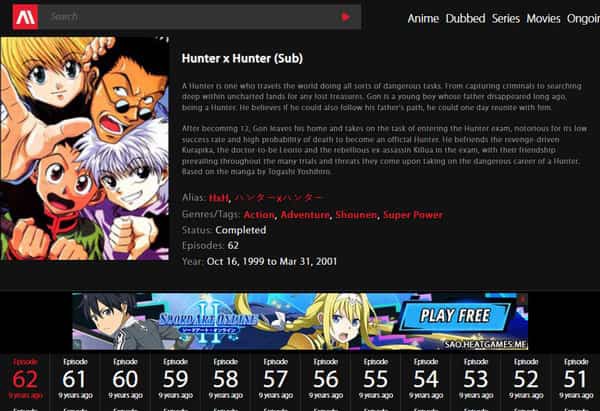This screenshot has width=600, height=411.
Task: Close the Sword Art Online ad banner
Action: [523, 298]
